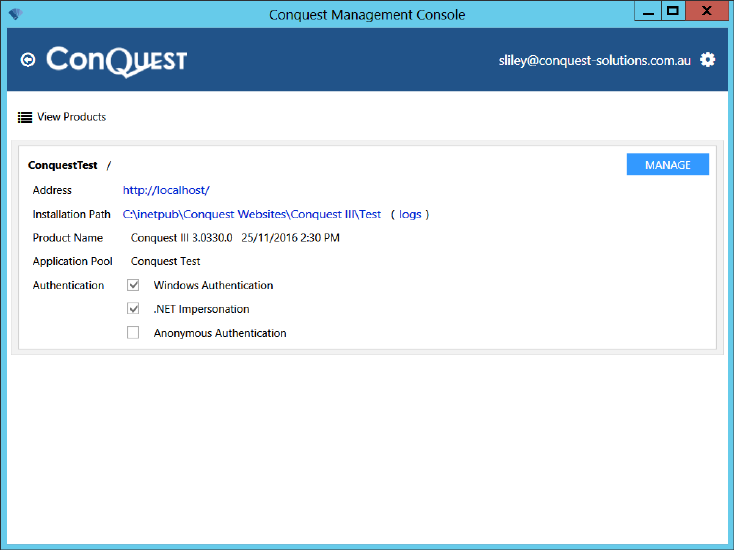Close the Conquest Management Console window
This screenshot has width=734, height=550.
tap(706, 11)
